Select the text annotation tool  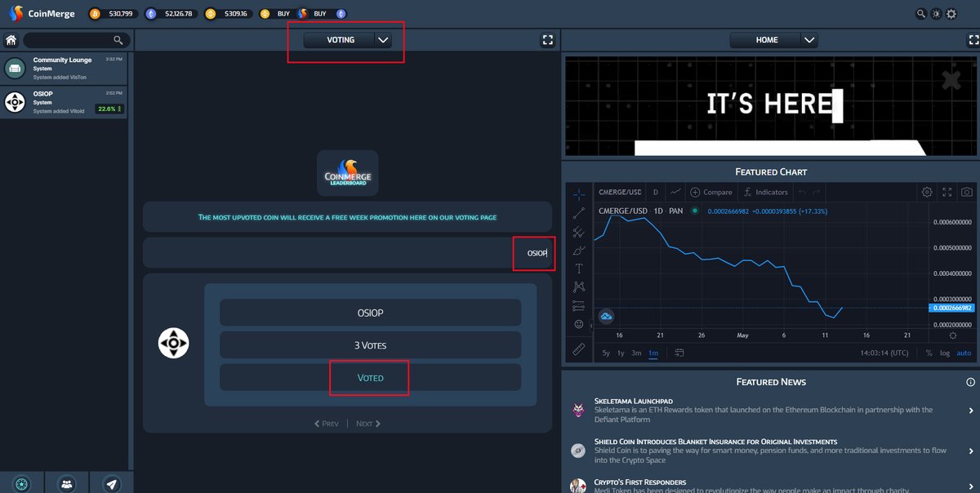tap(579, 269)
